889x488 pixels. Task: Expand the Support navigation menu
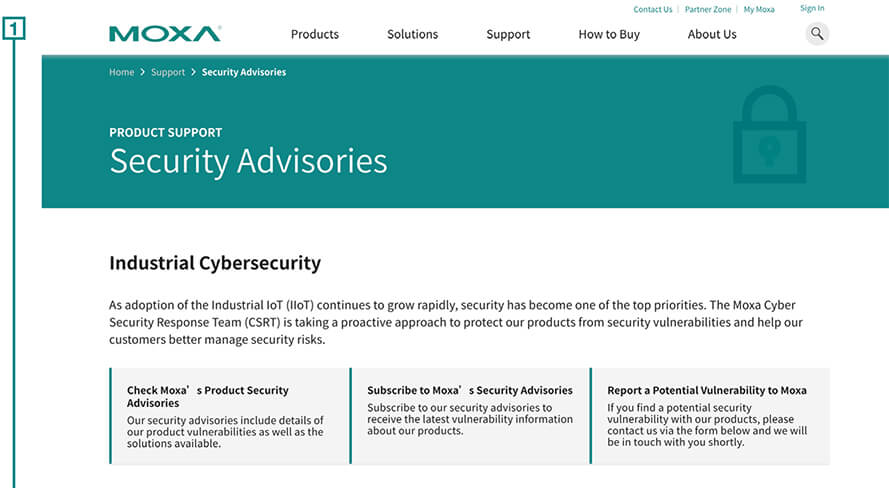[508, 34]
